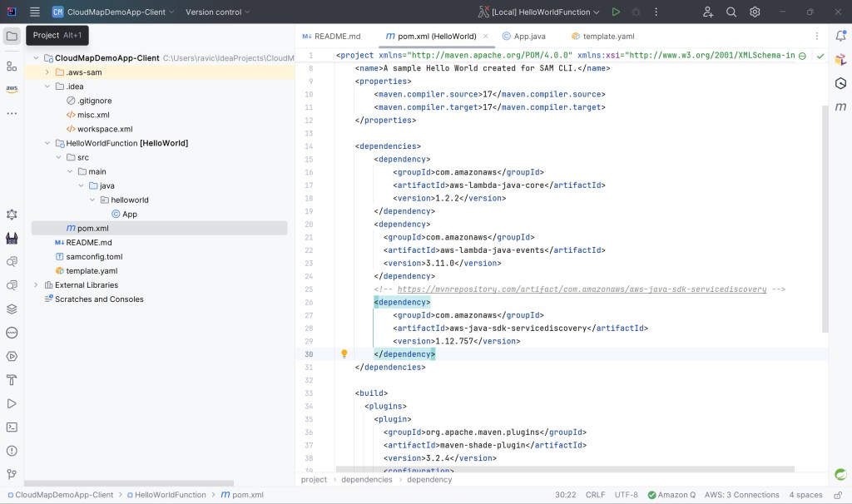Toggle the Project tool window
Viewport: 852px width, 504px height.
[12, 36]
